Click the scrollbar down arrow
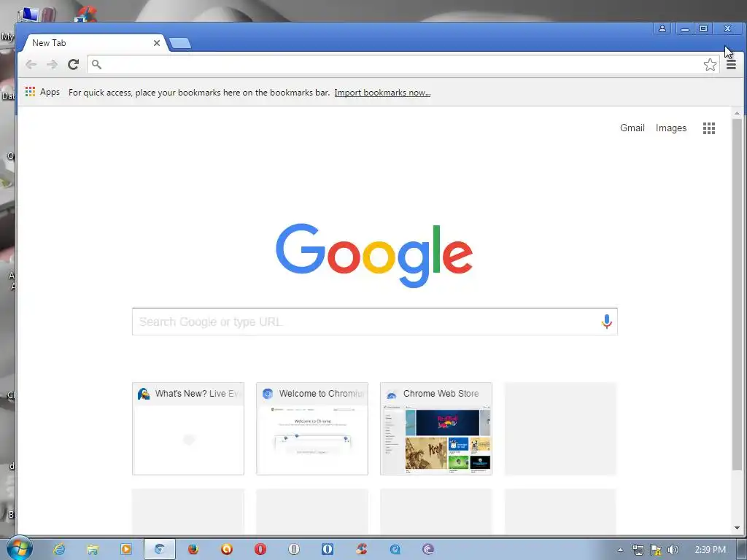 click(737, 528)
